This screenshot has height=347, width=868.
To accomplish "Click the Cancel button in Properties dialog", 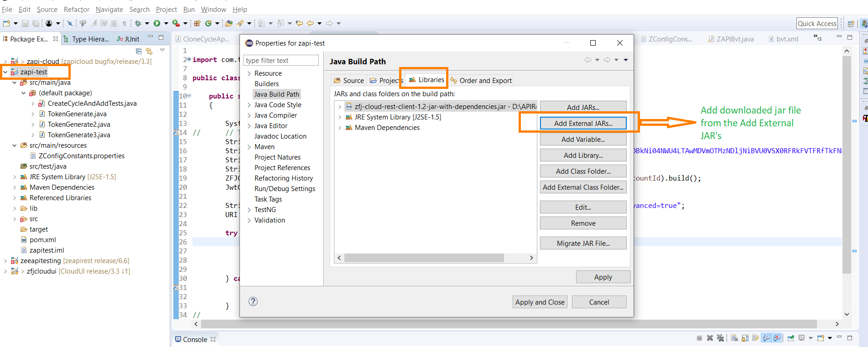I will click(599, 302).
